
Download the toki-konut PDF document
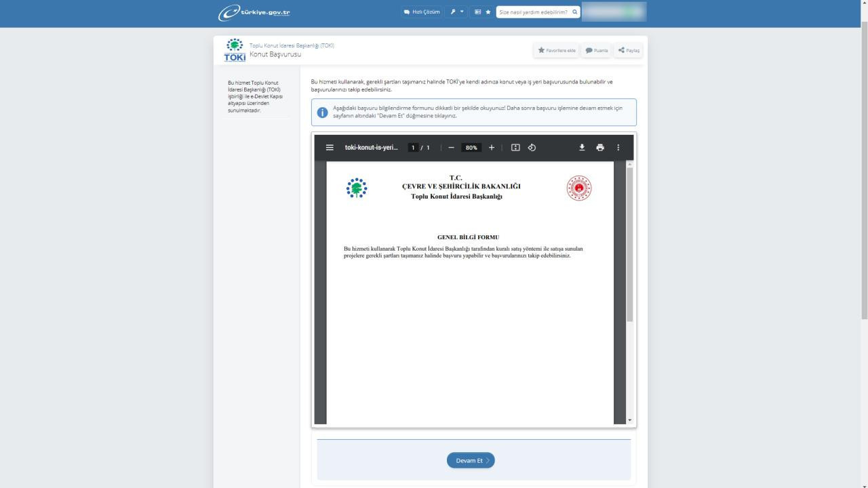(x=582, y=147)
